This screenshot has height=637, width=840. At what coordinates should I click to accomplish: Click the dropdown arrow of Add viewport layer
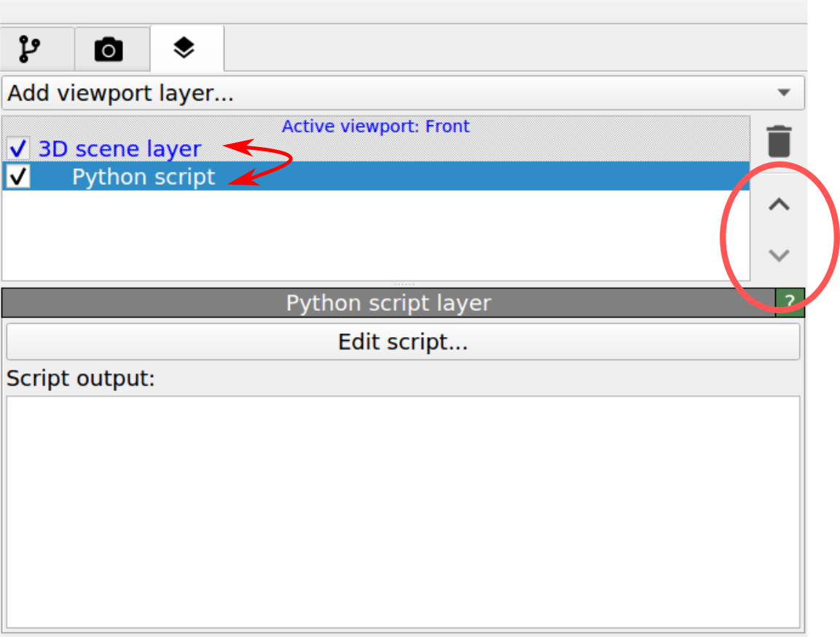coord(784,93)
